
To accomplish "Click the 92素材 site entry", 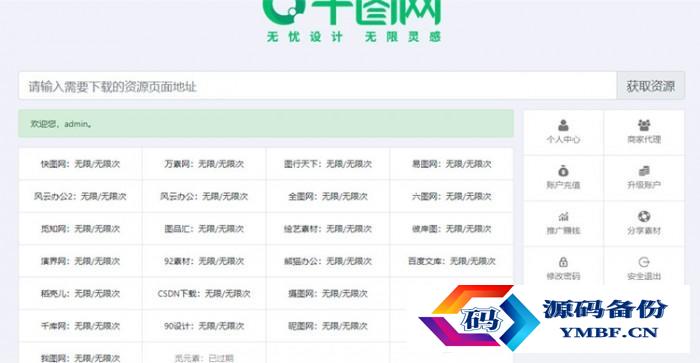I will 204,261.
